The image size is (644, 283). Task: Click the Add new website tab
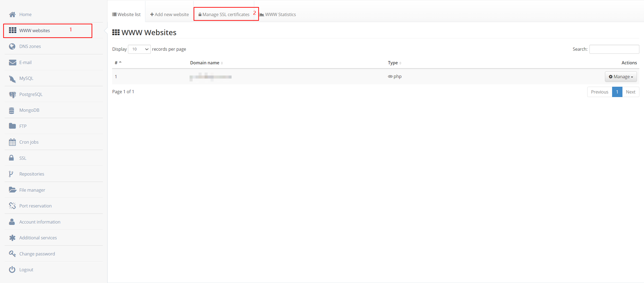[169, 14]
